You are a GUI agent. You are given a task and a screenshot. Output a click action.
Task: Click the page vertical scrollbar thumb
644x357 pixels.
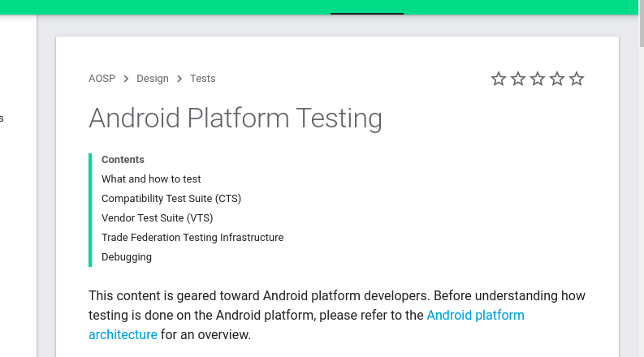pos(642,23)
